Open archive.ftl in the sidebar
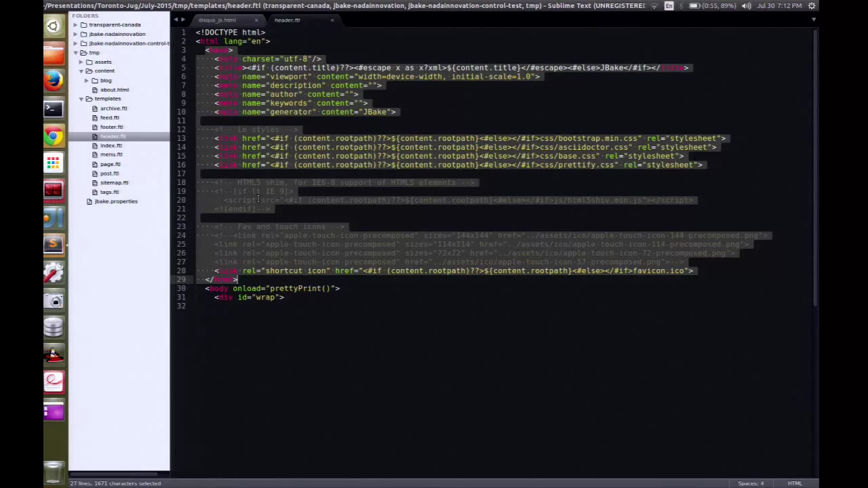 [113, 108]
